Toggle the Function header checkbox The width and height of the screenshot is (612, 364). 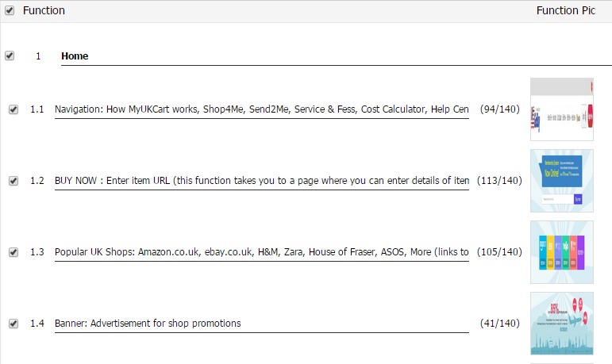point(10,10)
